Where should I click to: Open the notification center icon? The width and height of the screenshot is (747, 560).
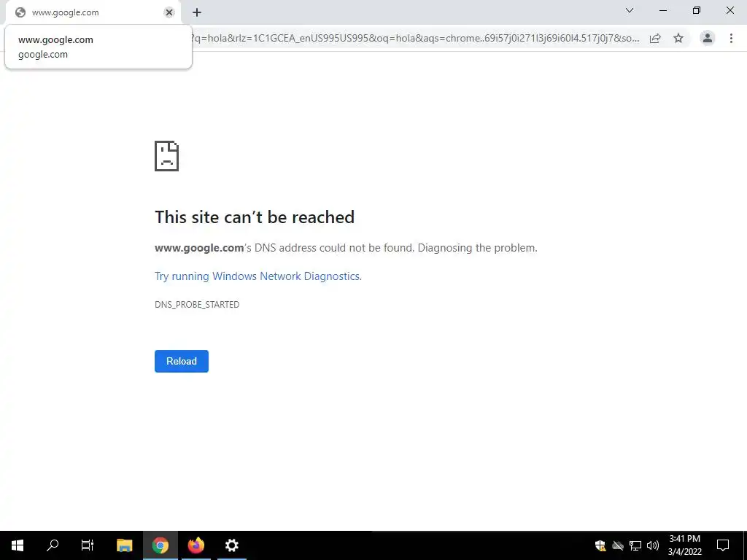tap(723, 545)
